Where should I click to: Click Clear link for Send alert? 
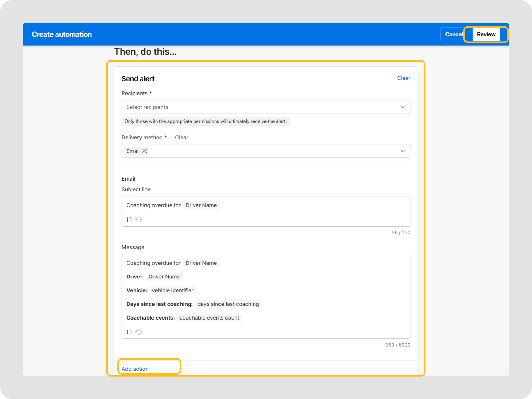click(x=403, y=78)
